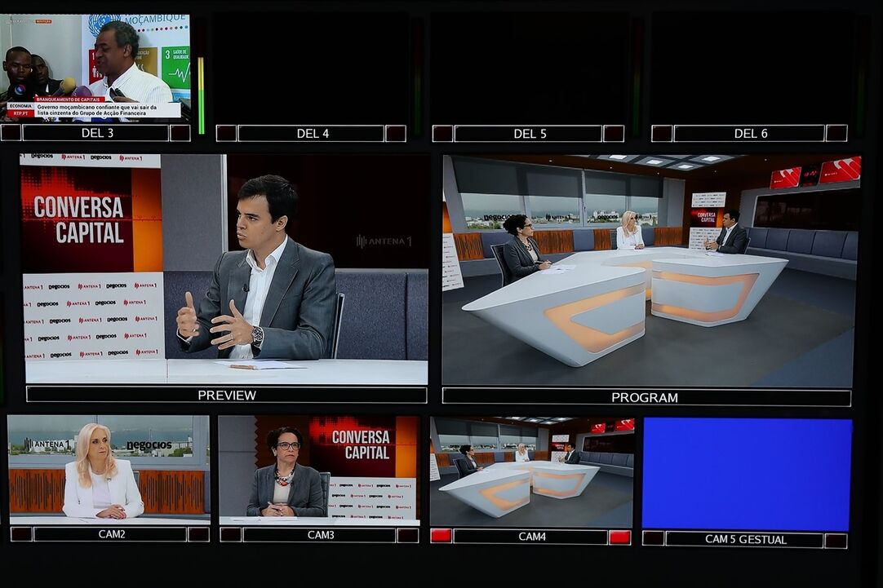This screenshot has height=588, width=883.
Task: Click the right tally square beside CAM3
Action: click(407, 535)
